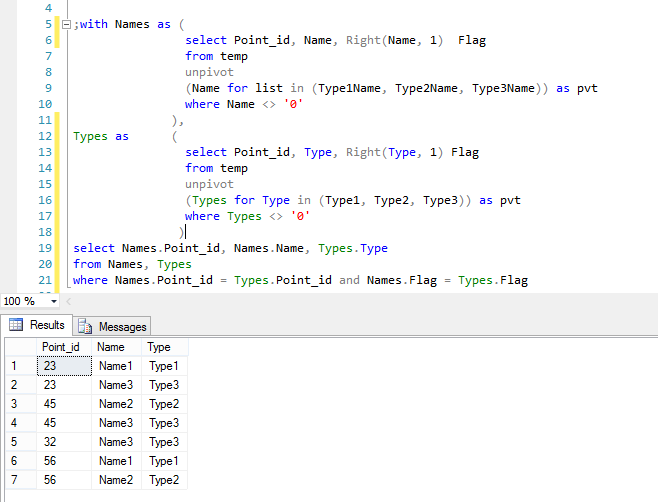Click the horizontal scroll left arrow

[x=68, y=301]
